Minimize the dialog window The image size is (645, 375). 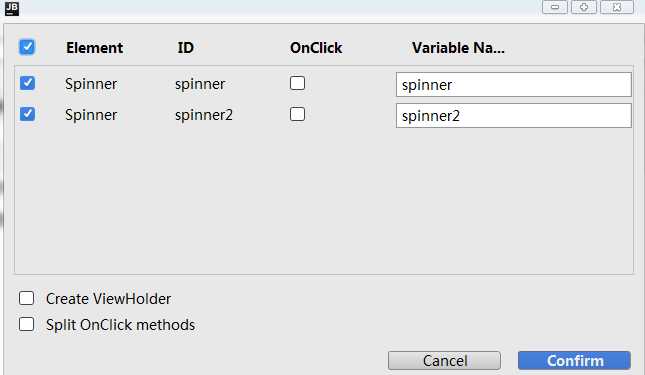(x=555, y=7)
